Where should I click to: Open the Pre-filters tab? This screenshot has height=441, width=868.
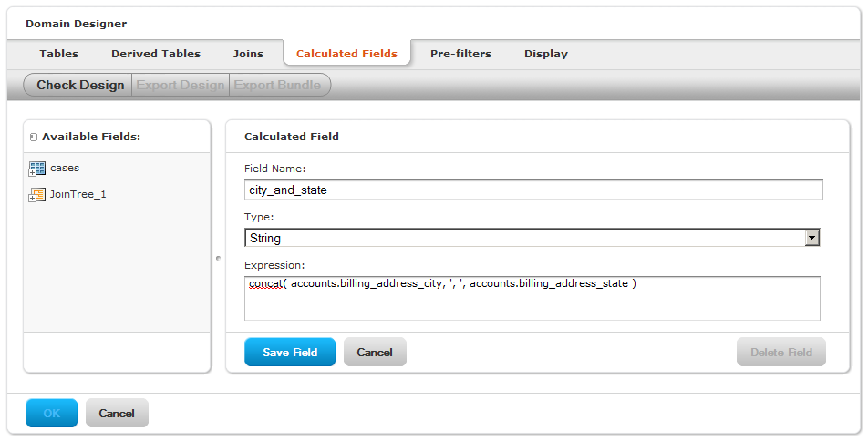point(460,54)
